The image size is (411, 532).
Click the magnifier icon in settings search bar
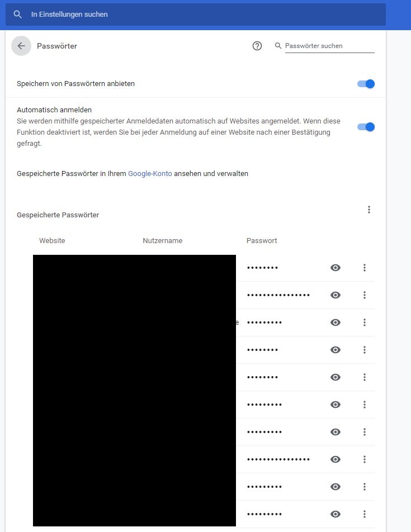pyautogui.click(x=18, y=15)
